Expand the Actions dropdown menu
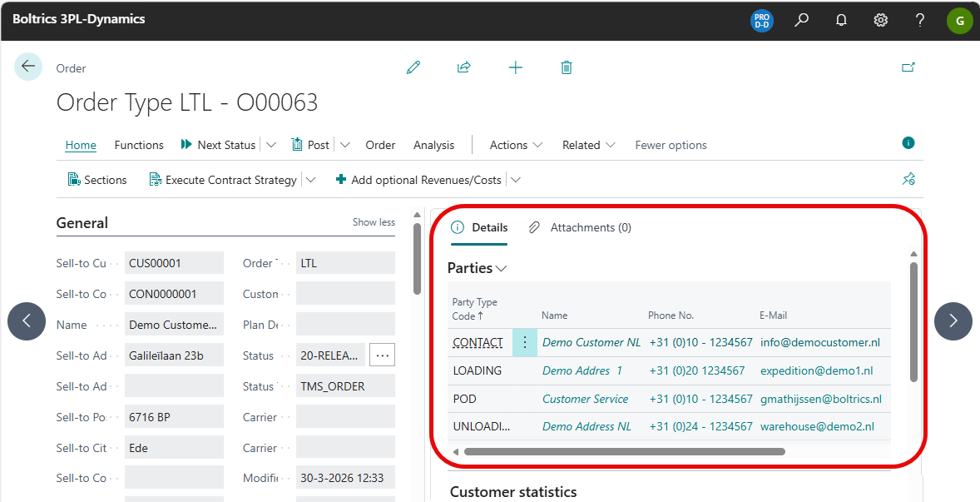Screen dimensions: 980x502 [x=516, y=145]
